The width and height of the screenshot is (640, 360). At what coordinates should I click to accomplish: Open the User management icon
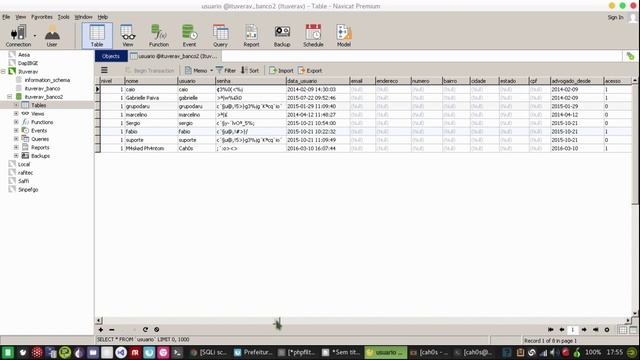[x=52, y=36]
